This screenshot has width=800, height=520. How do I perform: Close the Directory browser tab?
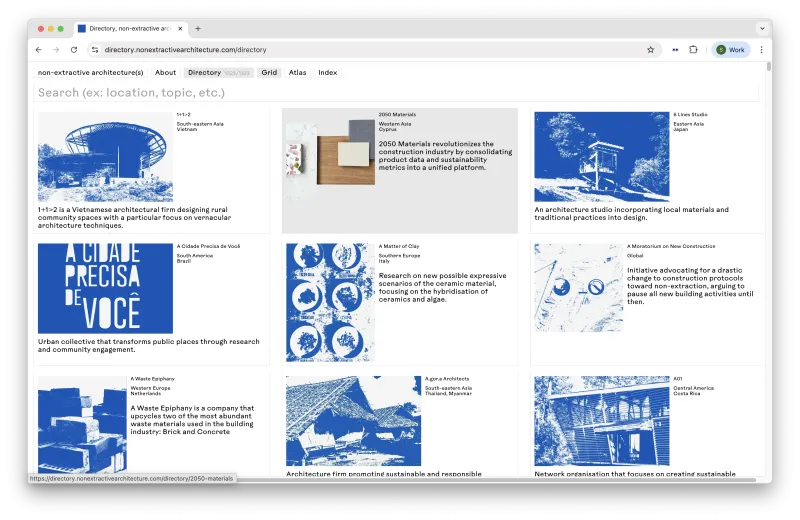180,29
